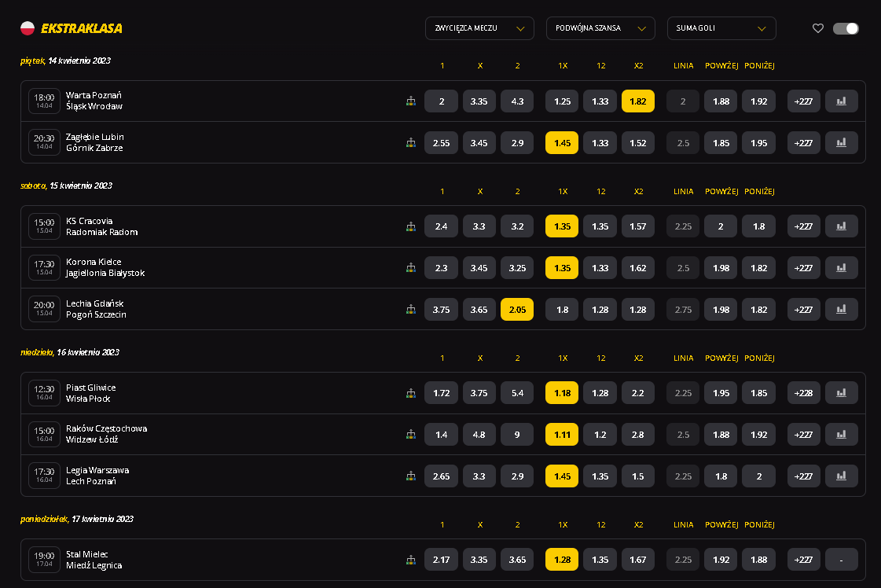Pick draw odds 3.45 for Zagłębie Lubin
This screenshot has height=588, width=881.
click(479, 143)
